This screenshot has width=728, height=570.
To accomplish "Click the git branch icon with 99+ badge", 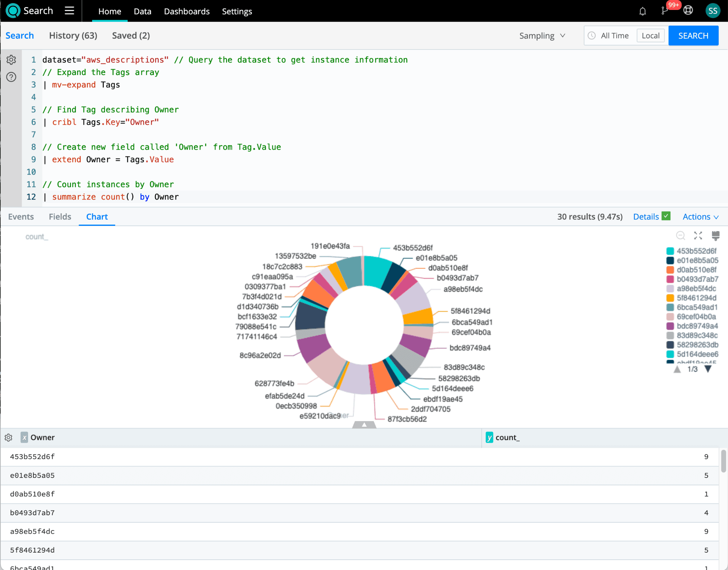I will [x=664, y=11].
